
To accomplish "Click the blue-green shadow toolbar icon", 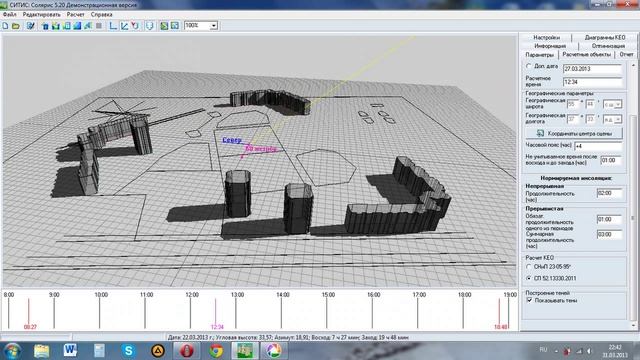I will tap(88, 26).
